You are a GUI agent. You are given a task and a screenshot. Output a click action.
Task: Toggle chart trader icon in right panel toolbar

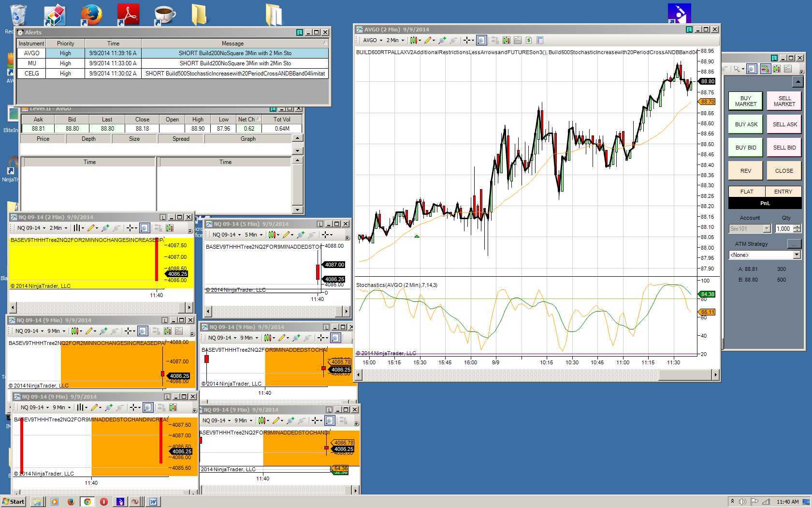tap(765, 69)
